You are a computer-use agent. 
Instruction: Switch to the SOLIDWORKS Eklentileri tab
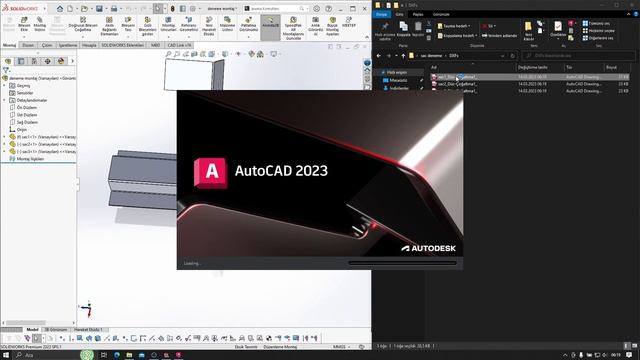122,45
